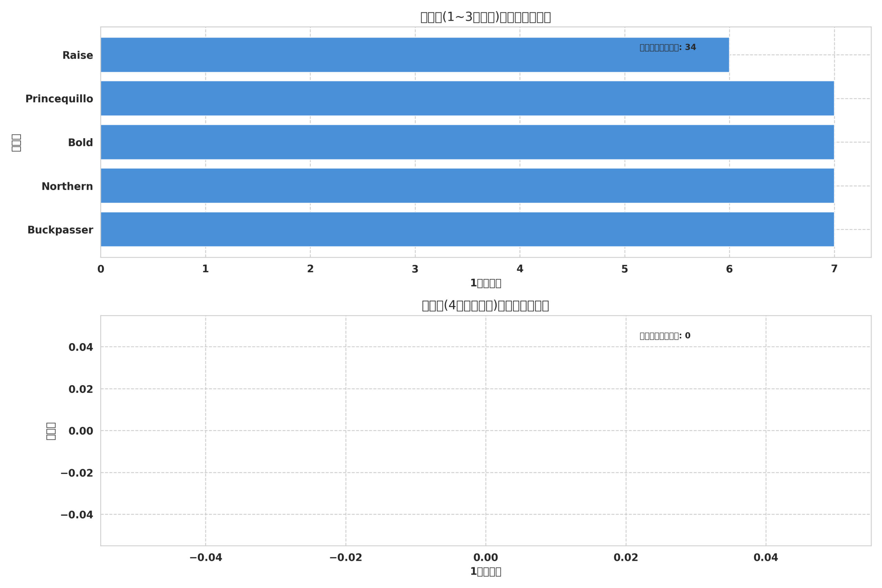
Task: Click the Northern y-axis label
Action: click(67, 186)
